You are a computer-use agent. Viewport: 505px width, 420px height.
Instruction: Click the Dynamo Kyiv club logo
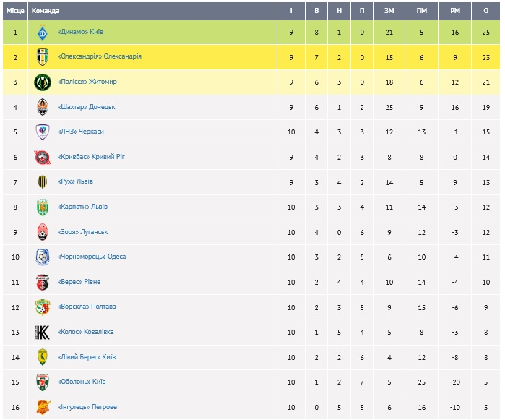tap(43, 32)
